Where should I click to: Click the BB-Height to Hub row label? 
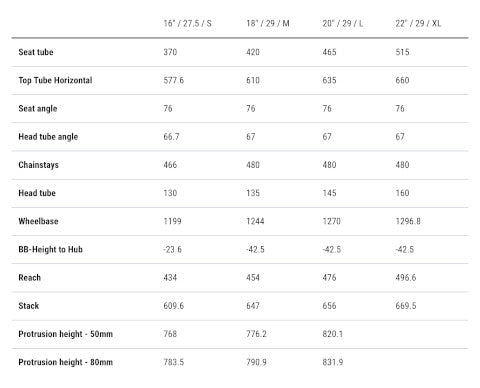point(50,249)
